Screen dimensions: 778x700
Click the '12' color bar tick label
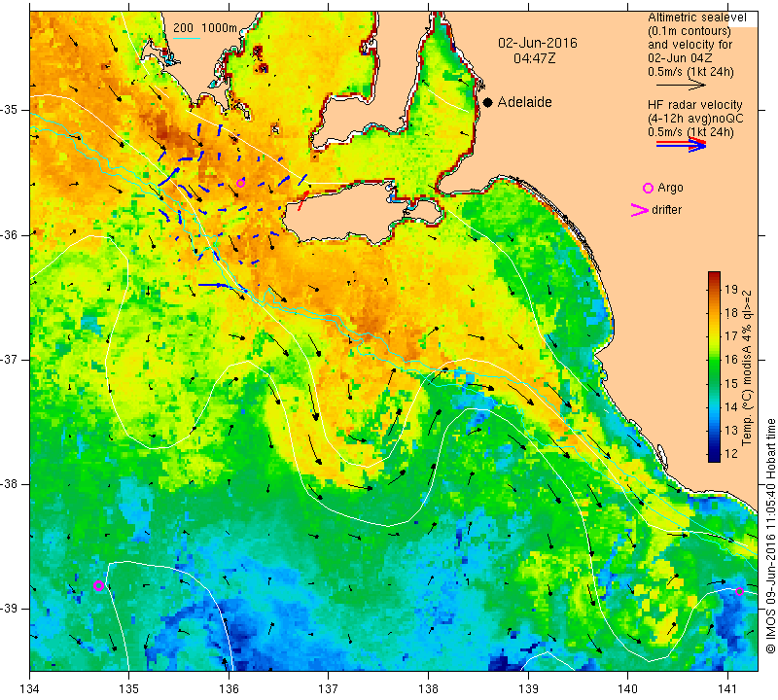731,453
